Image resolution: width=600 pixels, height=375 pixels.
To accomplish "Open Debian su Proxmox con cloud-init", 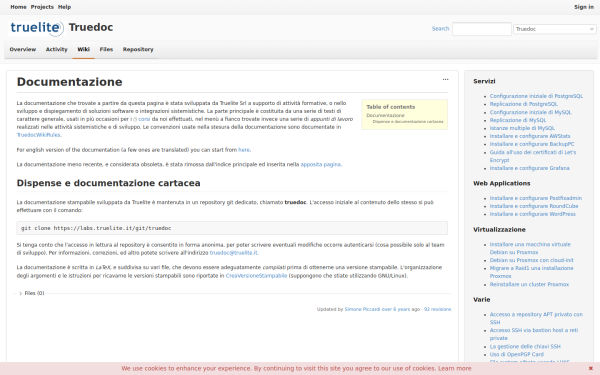I will [532, 260].
